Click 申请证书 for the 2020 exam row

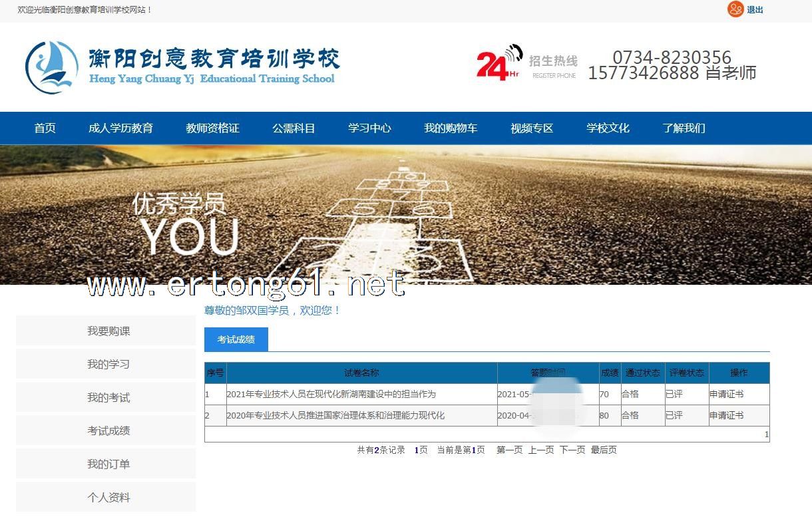click(x=726, y=415)
